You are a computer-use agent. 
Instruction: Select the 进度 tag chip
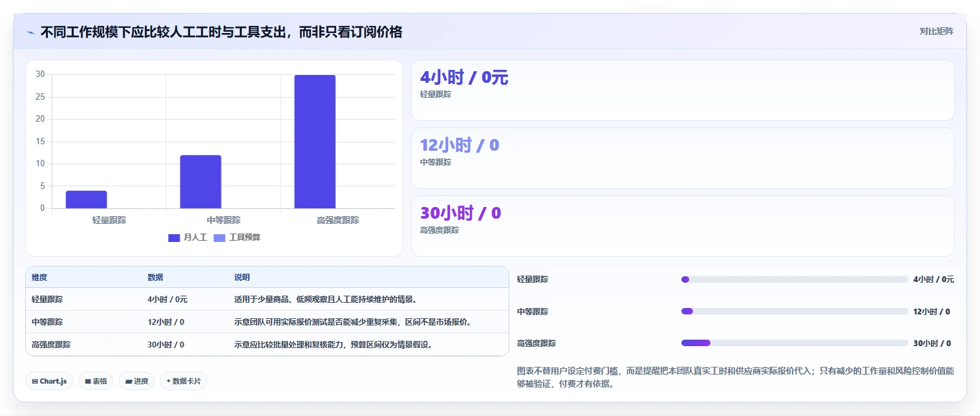(x=136, y=381)
